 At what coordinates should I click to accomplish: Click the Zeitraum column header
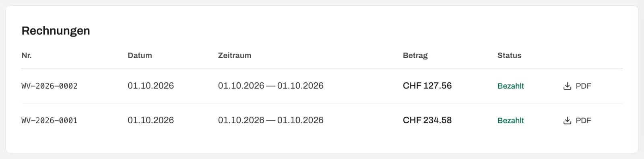(235, 56)
